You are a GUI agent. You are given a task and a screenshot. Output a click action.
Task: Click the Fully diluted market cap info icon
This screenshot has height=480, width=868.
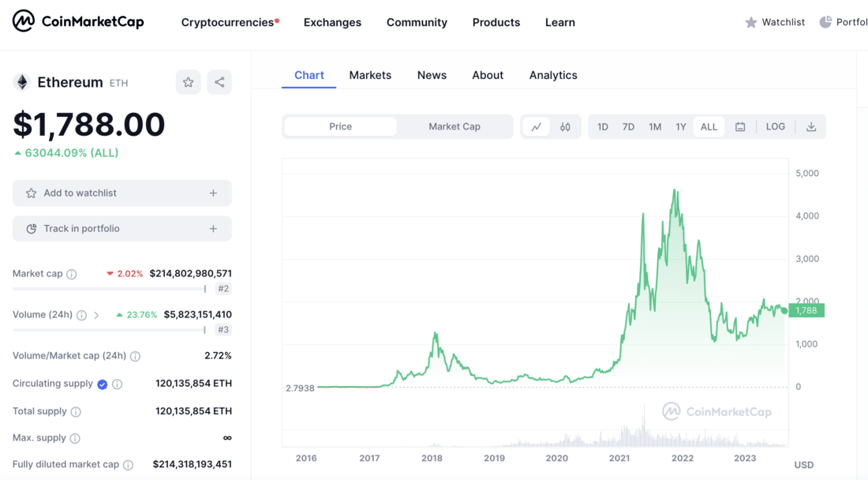(128, 465)
